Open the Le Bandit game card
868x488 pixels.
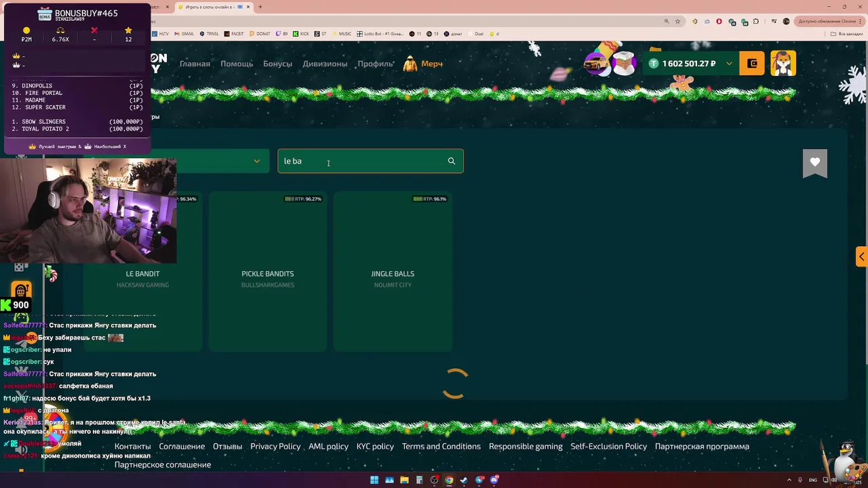point(142,272)
